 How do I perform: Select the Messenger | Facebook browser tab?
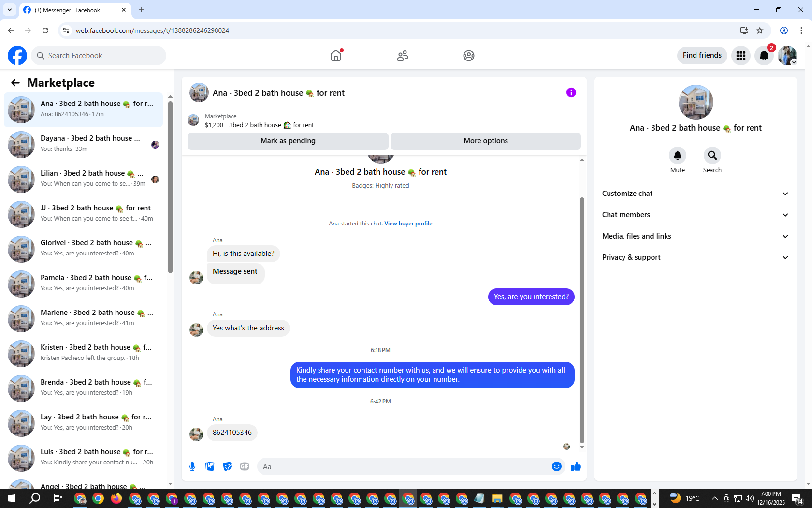[75, 10]
